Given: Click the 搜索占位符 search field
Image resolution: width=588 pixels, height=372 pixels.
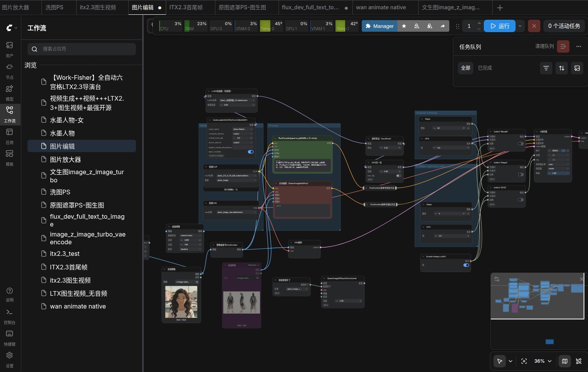Looking at the screenshot, I should tap(82, 49).
